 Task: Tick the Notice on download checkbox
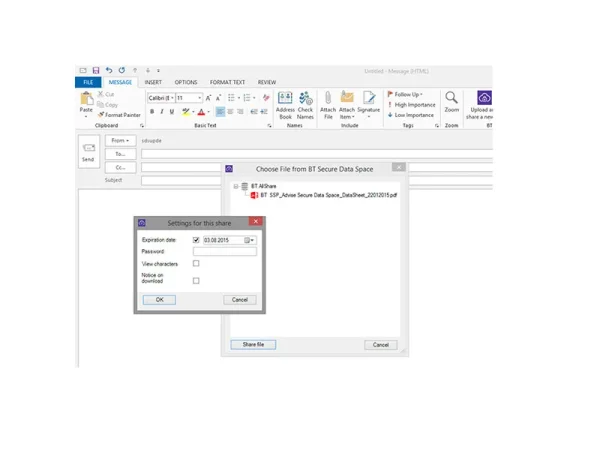[196, 280]
